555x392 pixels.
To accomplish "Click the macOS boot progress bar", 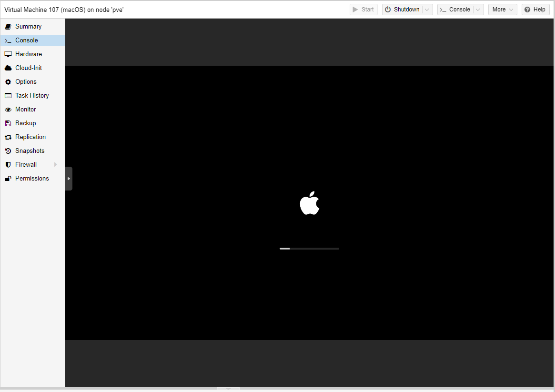I will (309, 249).
